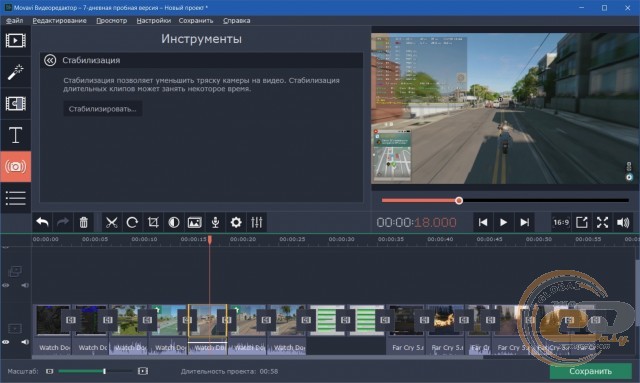640x383 pixels.
Task: Open the picture overlay tool
Action: (195, 223)
